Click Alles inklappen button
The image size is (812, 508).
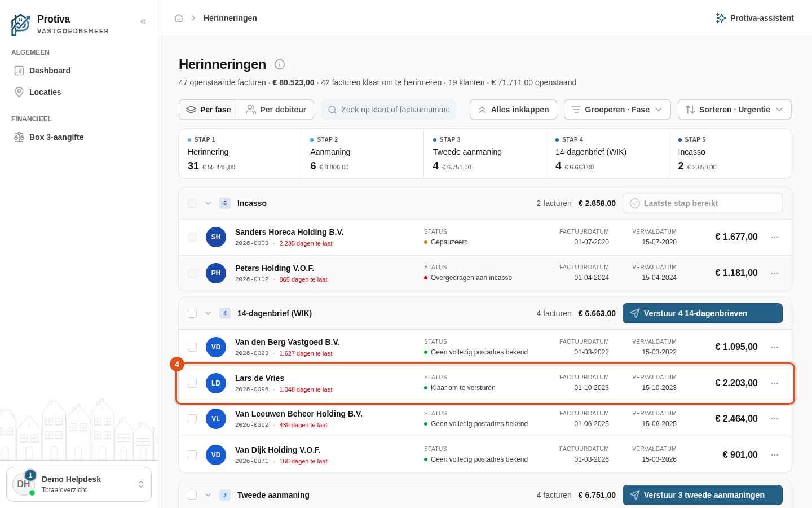pos(513,110)
